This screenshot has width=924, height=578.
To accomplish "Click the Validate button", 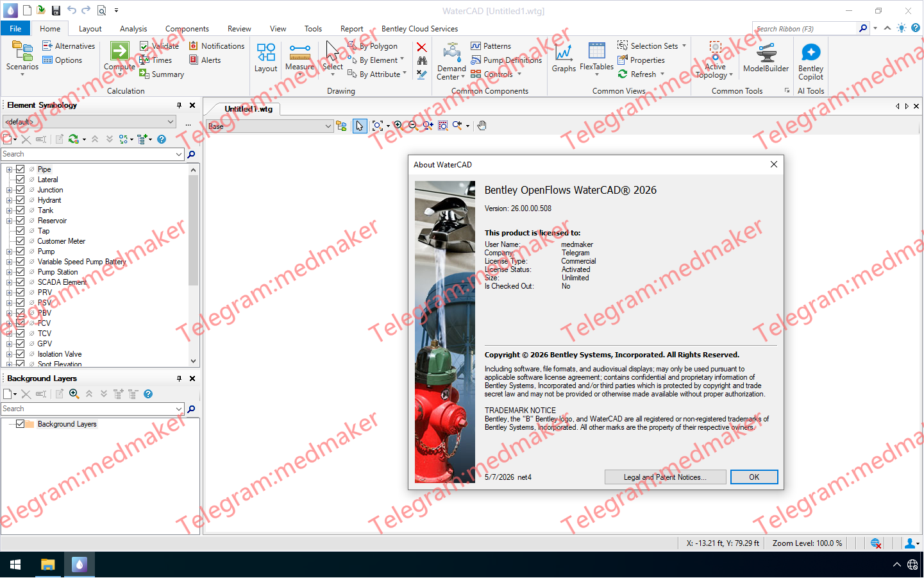I will click(x=159, y=46).
